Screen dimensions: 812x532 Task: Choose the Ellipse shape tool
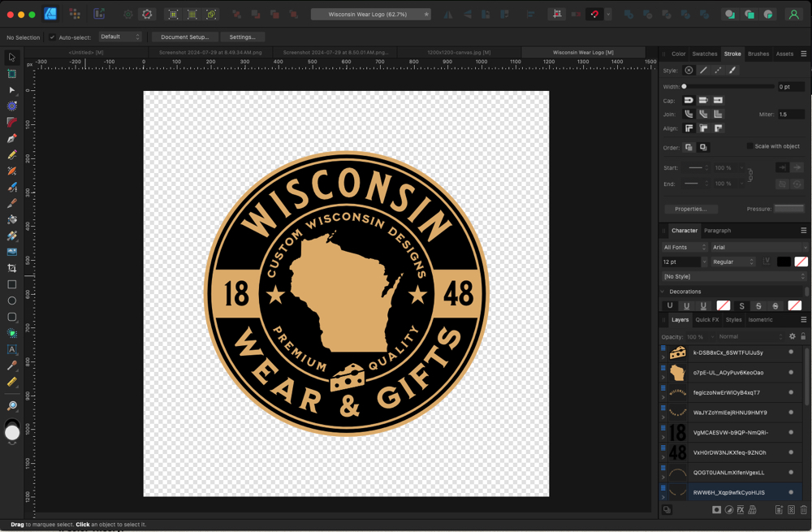[12, 301]
